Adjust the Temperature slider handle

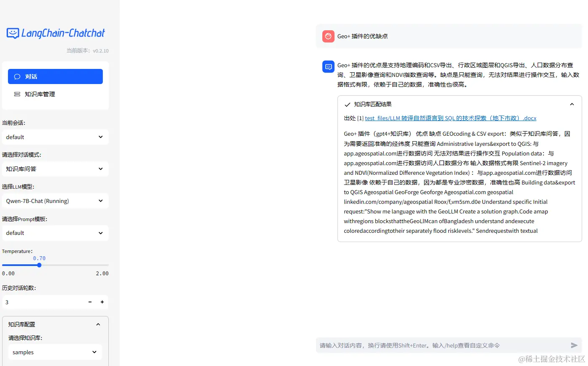point(39,265)
